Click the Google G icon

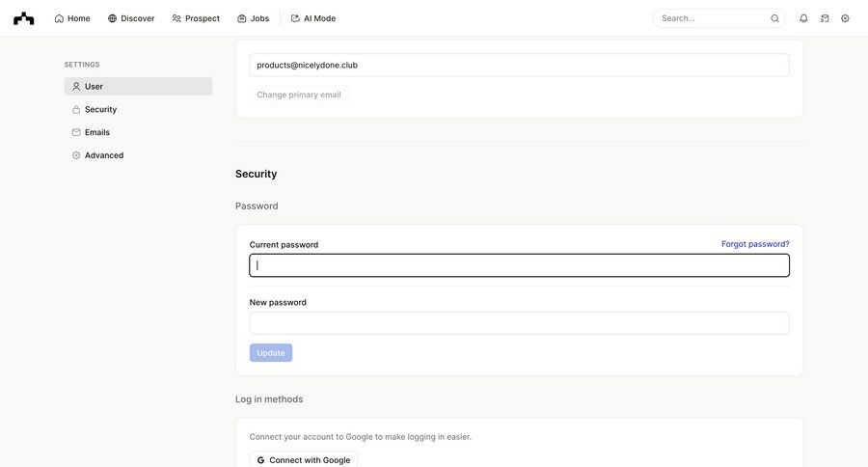260,460
